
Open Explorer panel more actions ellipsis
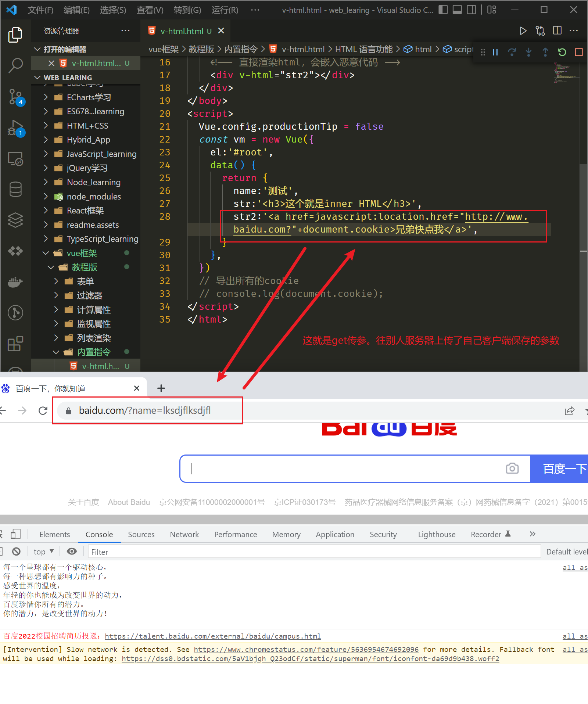pos(125,31)
